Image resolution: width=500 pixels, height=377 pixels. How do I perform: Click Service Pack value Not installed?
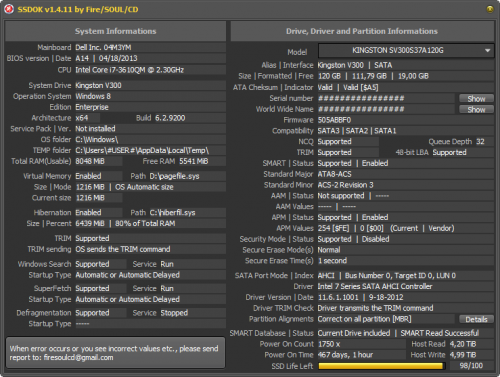click(95, 129)
